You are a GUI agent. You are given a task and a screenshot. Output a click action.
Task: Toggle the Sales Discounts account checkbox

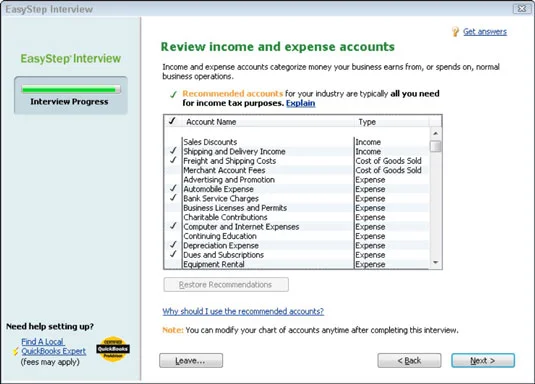[x=173, y=142]
